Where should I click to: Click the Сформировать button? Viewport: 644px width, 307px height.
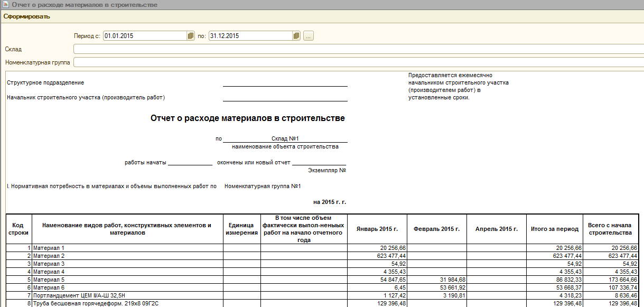point(27,16)
